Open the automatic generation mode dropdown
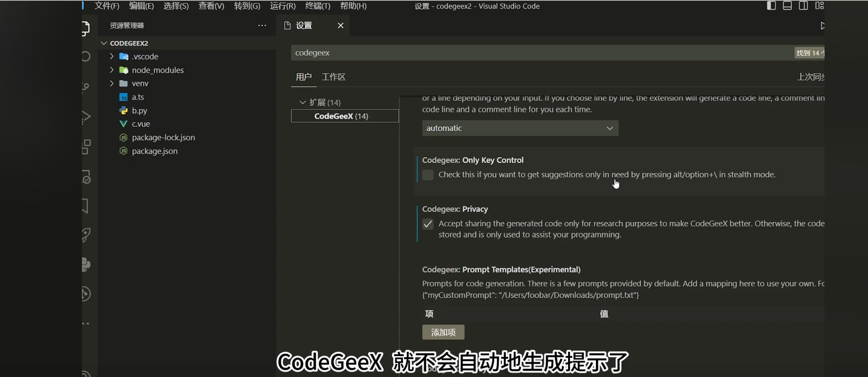Image resolution: width=868 pixels, height=377 pixels. (x=520, y=128)
